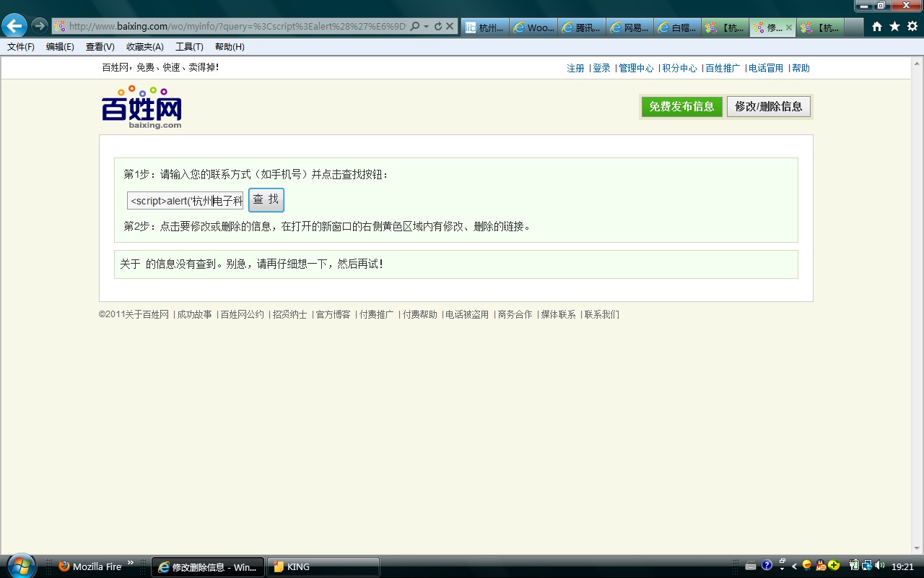Click the 联系我们 footer link
This screenshot has width=924, height=578.
[x=601, y=314]
